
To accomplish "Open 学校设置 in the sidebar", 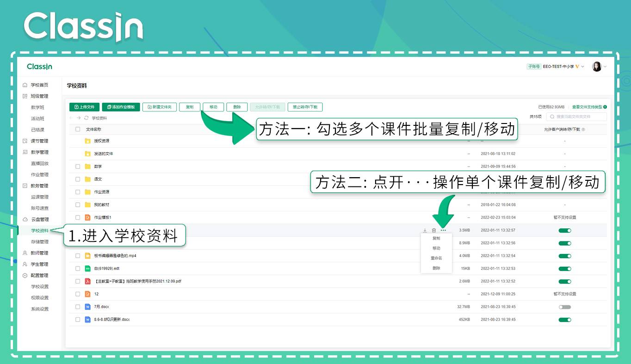I will click(39, 287).
